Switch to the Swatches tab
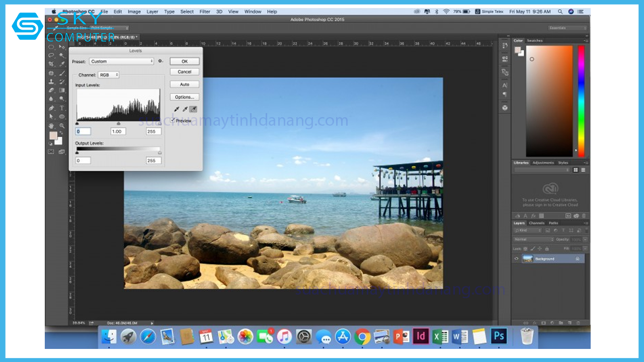Screen dimensions: 644x362 pyautogui.click(x=534, y=41)
